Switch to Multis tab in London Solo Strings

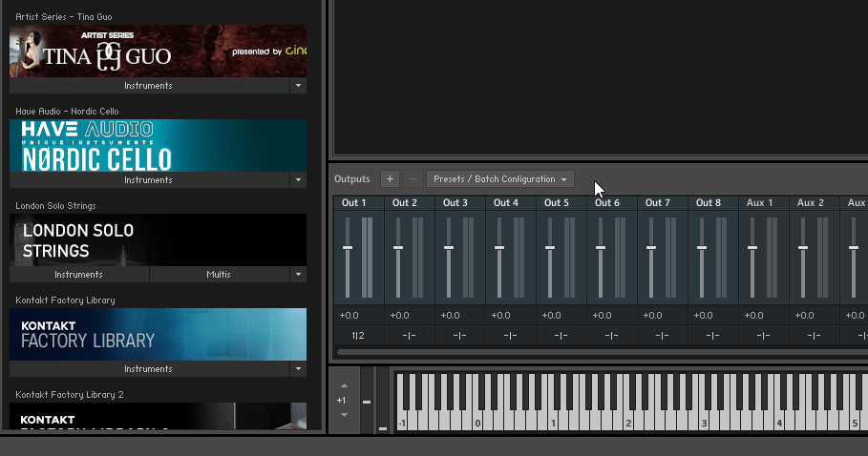(x=219, y=275)
